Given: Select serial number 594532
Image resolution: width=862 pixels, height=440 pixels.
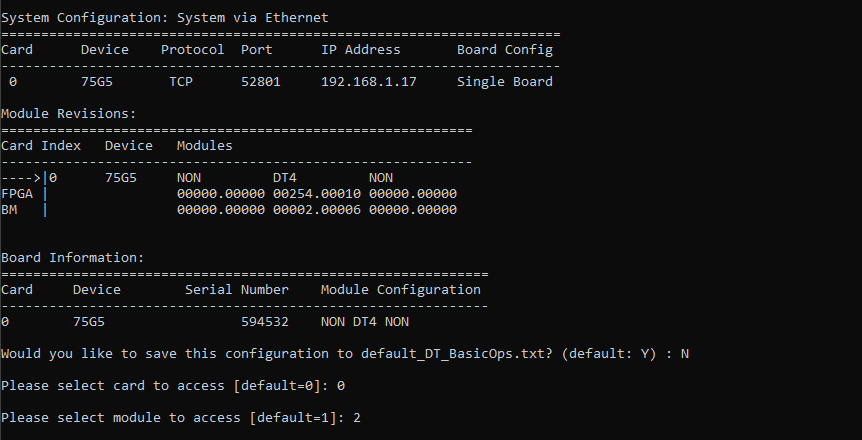Looking at the screenshot, I should pyautogui.click(x=265, y=322).
